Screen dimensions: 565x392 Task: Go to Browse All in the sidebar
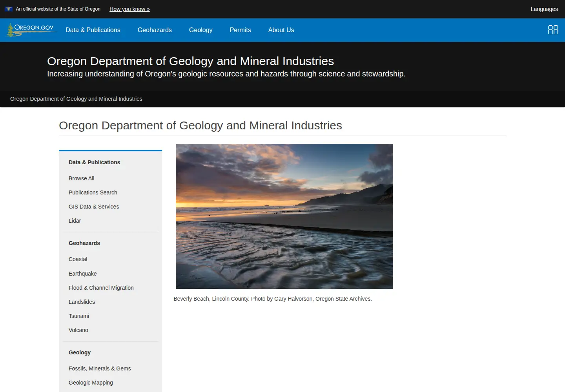(x=82, y=178)
